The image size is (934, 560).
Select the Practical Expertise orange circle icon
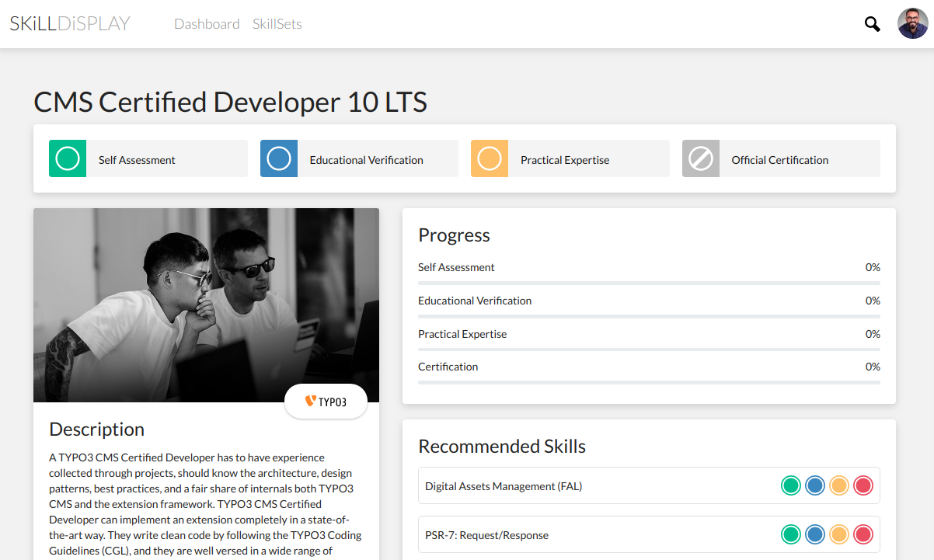pos(490,158)
